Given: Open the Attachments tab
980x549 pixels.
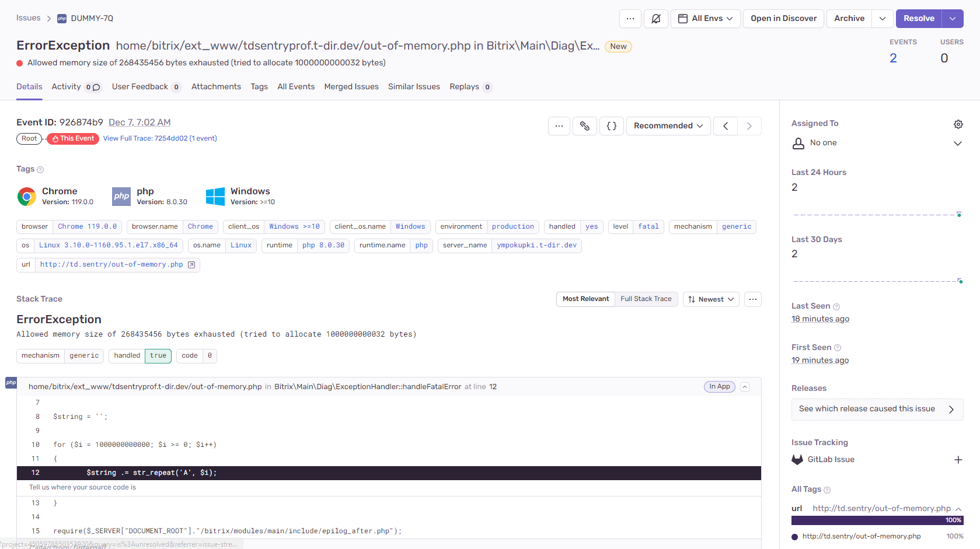Looking at the screenshot, I should (216, 87).
